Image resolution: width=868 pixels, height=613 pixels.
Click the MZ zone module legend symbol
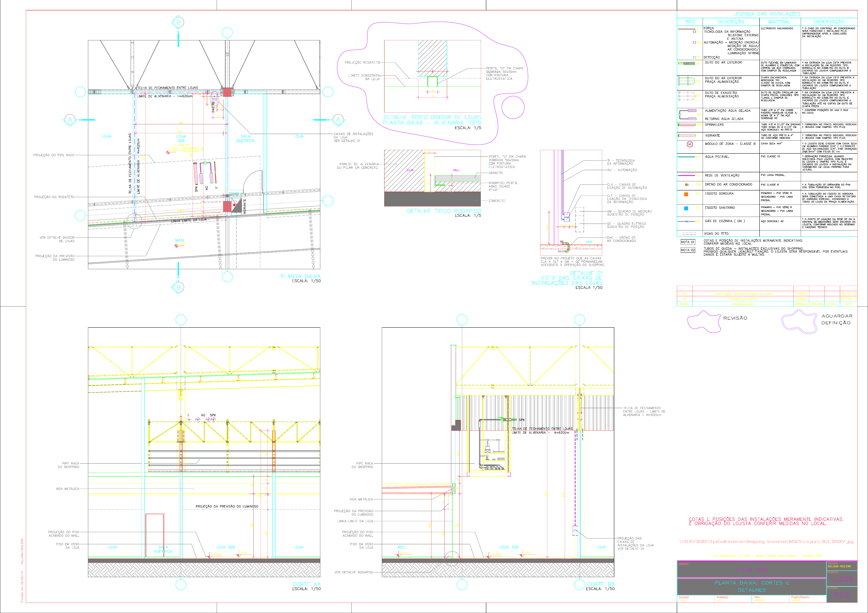[690, 144]
